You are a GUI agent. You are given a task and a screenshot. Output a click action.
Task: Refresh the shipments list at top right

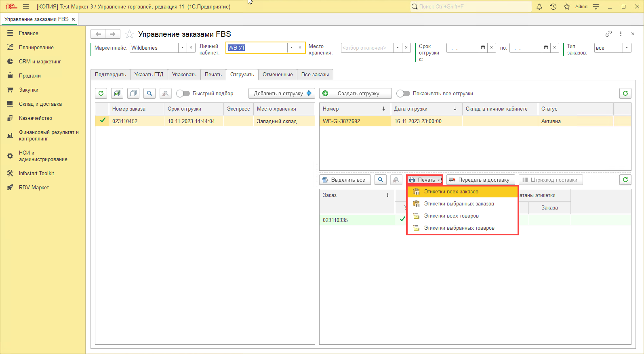(x=625, y=93)
